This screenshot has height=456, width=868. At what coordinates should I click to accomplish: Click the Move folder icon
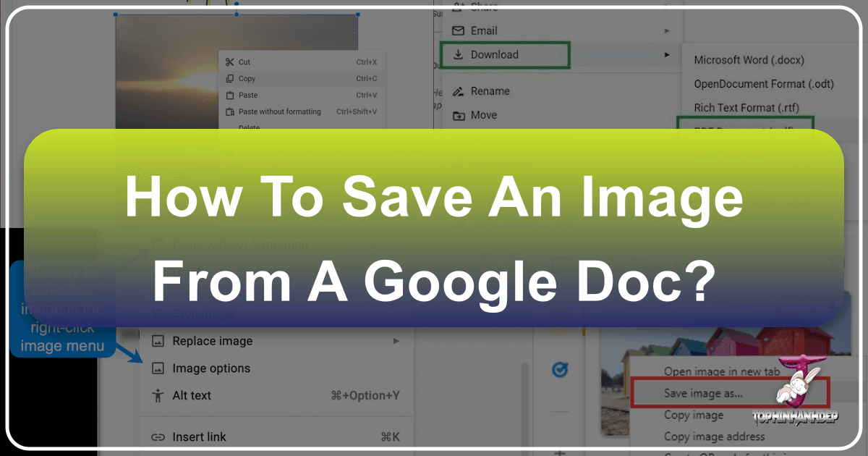(457, 115)
